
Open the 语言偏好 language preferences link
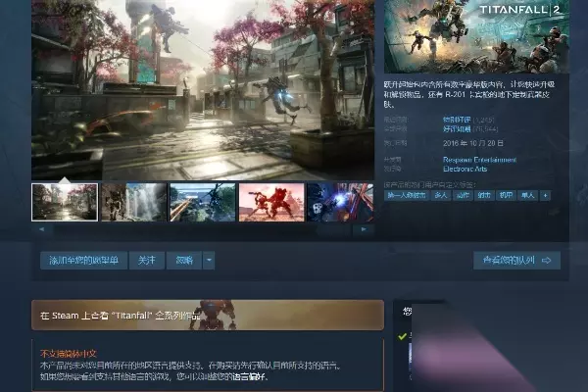click(x=248, y=376)
